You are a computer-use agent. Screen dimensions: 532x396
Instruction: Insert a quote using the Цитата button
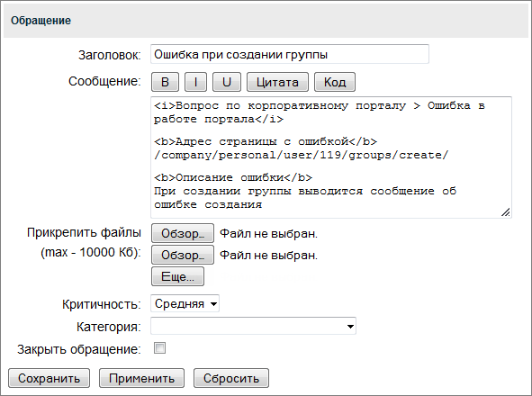tap(277, 82)
